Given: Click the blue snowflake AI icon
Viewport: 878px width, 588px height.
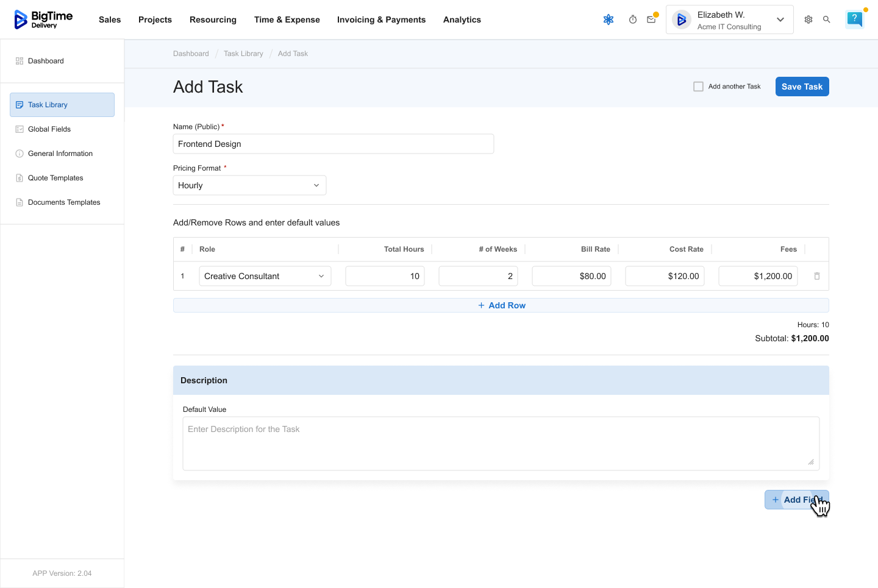Looking at the screenshot, I should 609,19.
